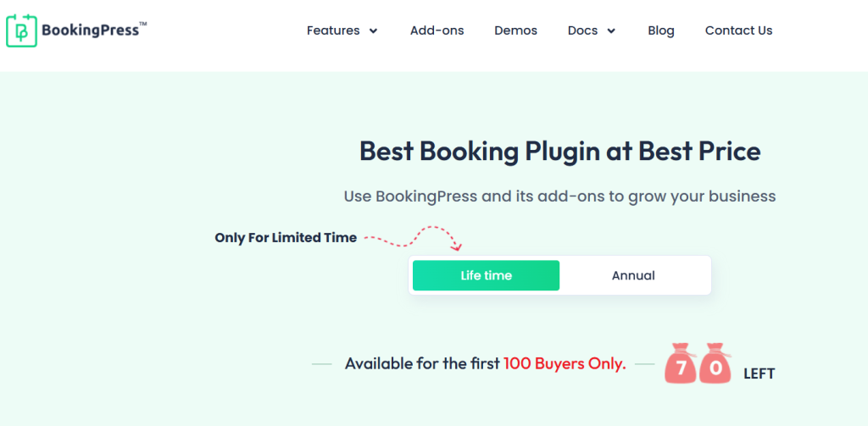This screenshot has height=426, width=868.
Task: Click the BookingPress logo icon
Action: [21, 31]
